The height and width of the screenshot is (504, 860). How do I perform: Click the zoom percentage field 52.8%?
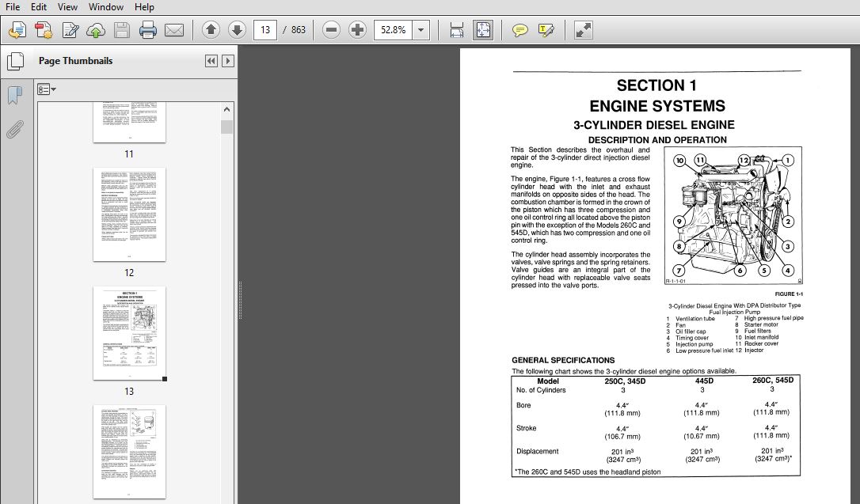click(394, 29)
